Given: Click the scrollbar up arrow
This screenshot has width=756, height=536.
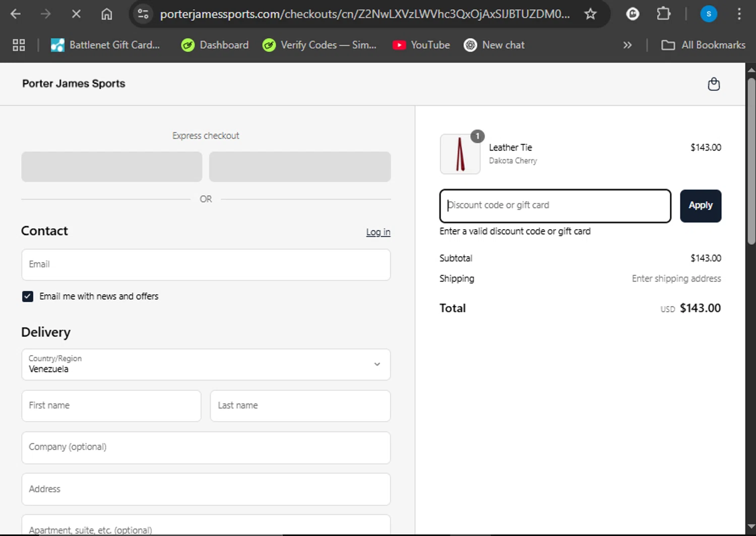Looking at the screenshot, I should tap(751, 70).
